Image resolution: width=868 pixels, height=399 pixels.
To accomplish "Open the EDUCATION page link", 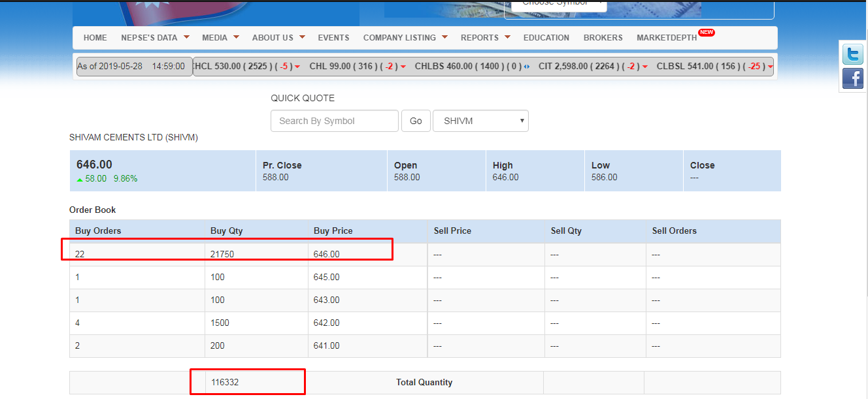I will point(546,38).
